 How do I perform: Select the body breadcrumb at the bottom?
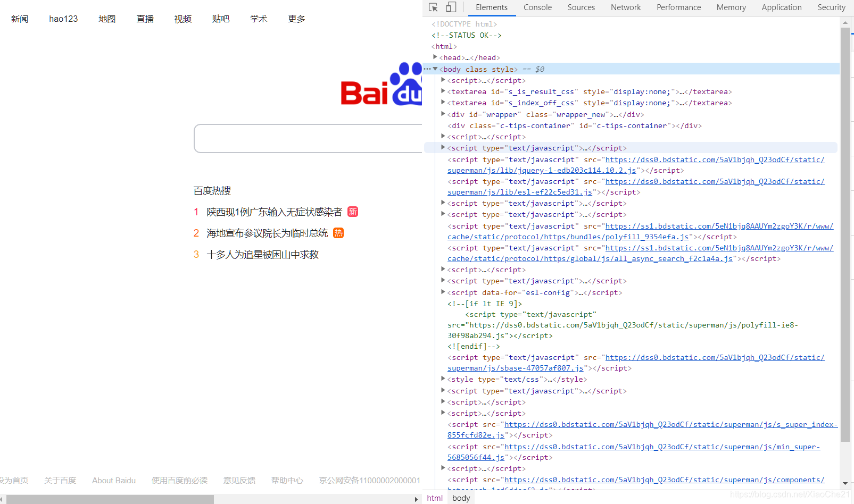click(x=461, y=498)
